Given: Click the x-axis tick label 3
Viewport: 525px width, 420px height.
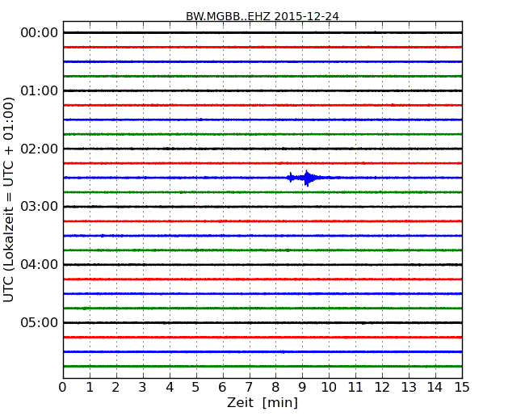Looking at the screenshot, I should pyautogui.click(x=143, y=388).
